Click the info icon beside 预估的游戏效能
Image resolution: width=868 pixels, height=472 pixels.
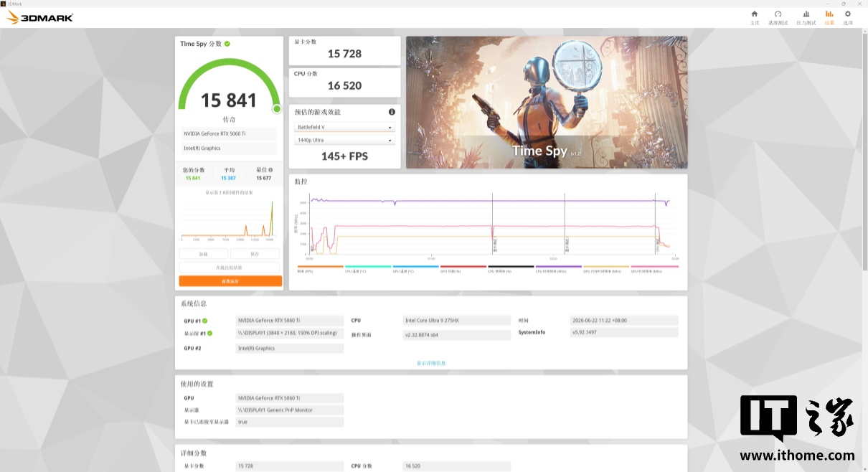tap(392, 112)
